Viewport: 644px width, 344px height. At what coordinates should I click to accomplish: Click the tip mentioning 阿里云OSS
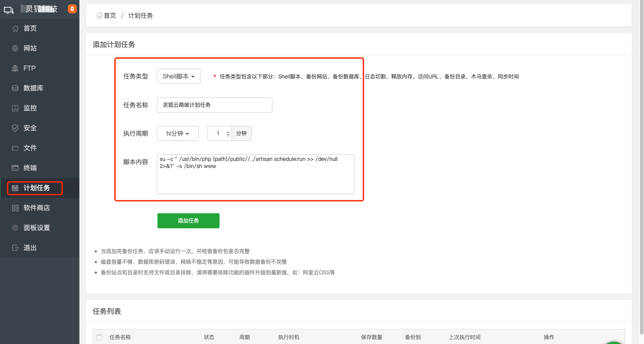pos(218,273)
